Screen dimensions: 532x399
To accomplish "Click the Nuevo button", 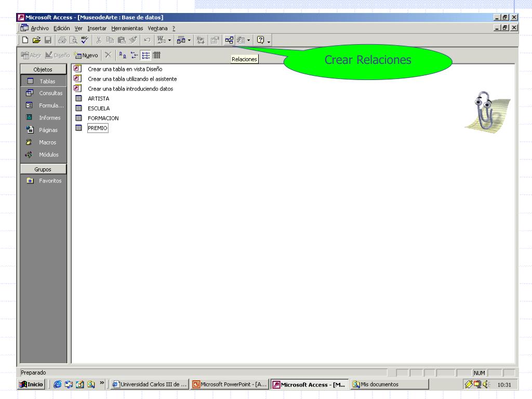I will 86,55.
